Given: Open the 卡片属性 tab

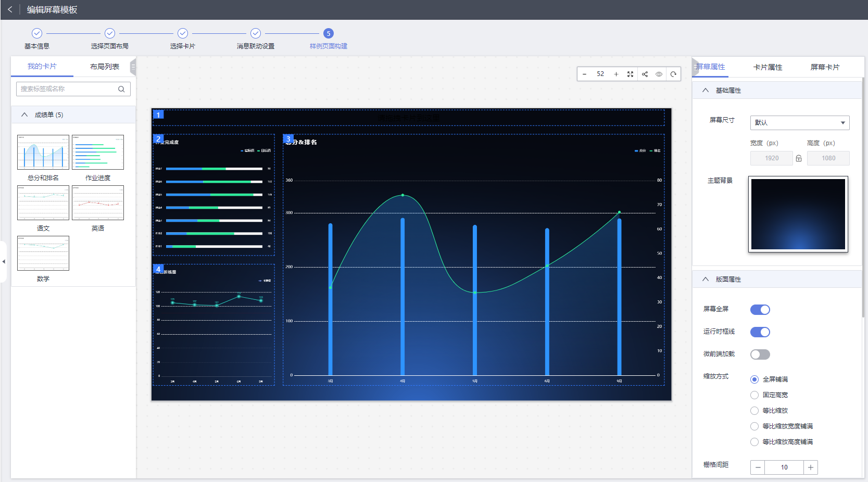Looking at the screenshot, I should pyautogui.click(x=768, y=67).
